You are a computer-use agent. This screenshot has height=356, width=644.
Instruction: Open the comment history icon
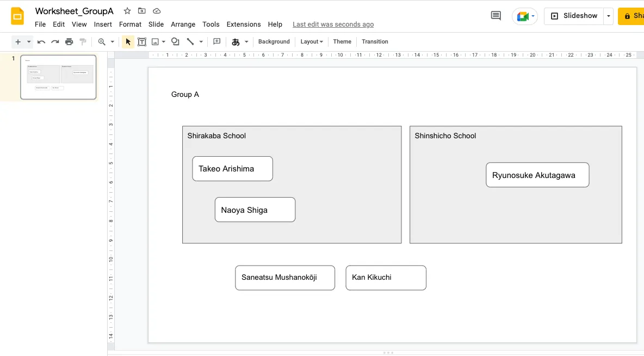(x=496, y=16)
